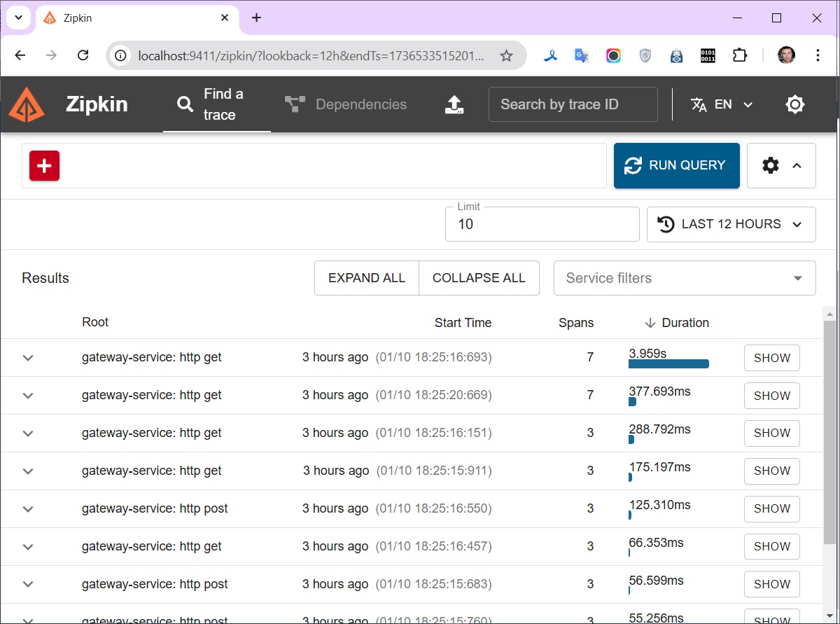Click the upload JSON trace icon
Screen dimensions: 840x624
[x=454, y=104]
